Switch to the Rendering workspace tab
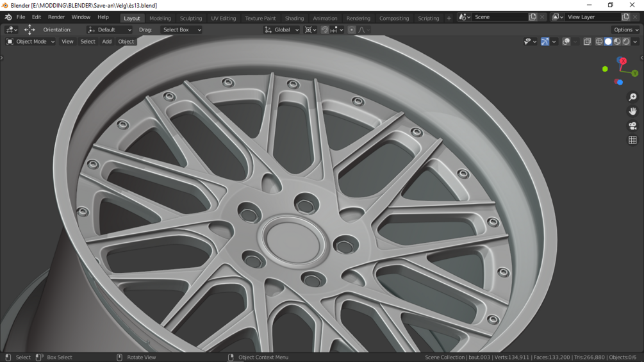 (x=358, y=18)
